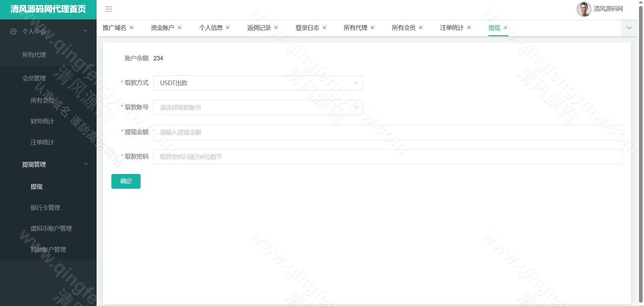Focus the 提现金额 input field
Viewport: 644px width, 306px height.
point(388,132)
